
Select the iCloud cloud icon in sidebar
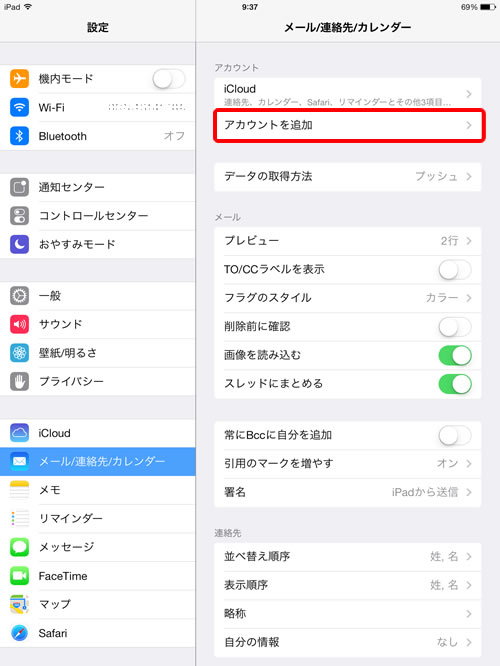[19, 433]
